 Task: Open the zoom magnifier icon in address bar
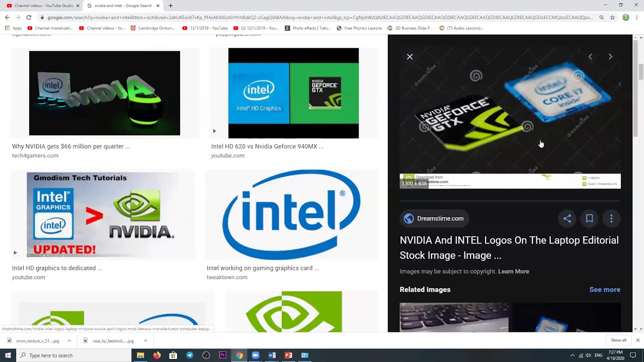pos(601,17)
